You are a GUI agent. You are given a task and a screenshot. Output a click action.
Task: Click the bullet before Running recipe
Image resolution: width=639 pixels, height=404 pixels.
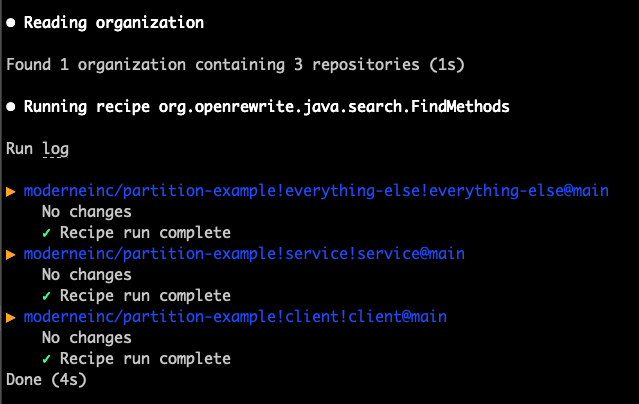pos(11,107)
